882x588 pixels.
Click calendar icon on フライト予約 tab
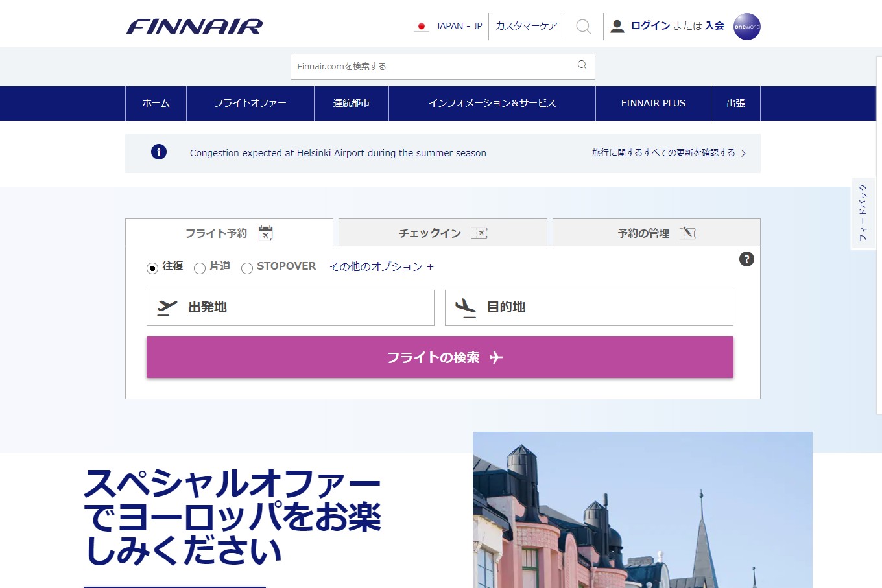(x=265, y=233)
